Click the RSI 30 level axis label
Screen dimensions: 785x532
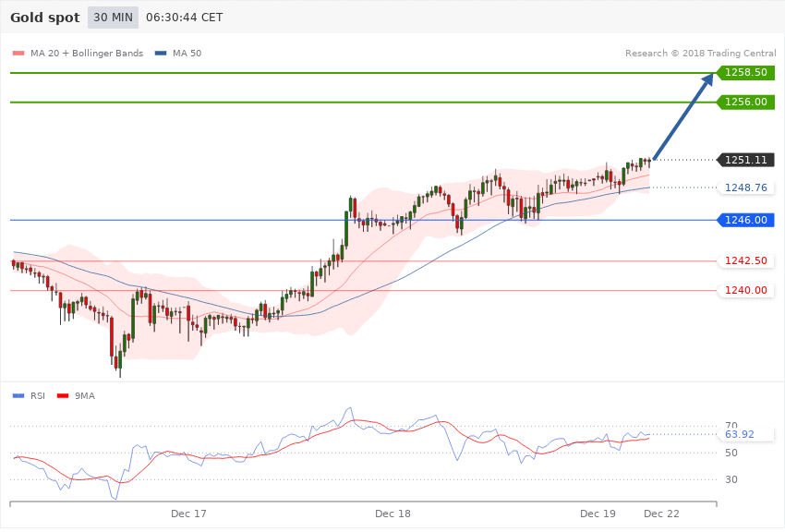tap(731, 479)
